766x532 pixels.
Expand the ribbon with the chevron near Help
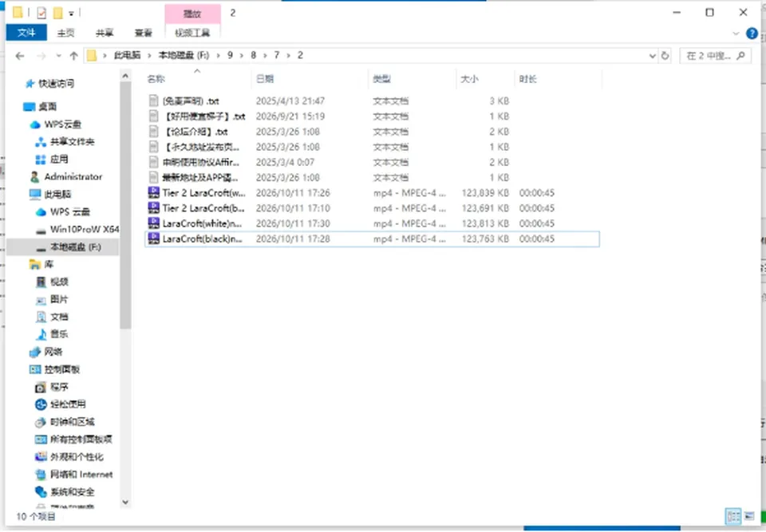[x=736, y=33]
